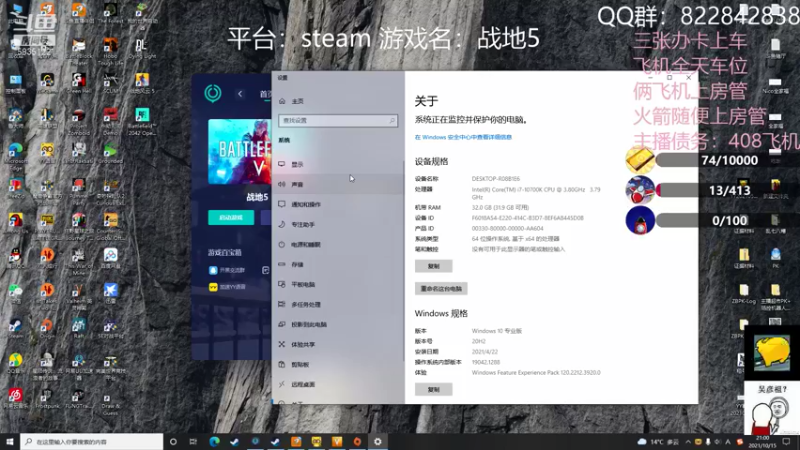Click back arrow in accelerator window

coord(240,94)
